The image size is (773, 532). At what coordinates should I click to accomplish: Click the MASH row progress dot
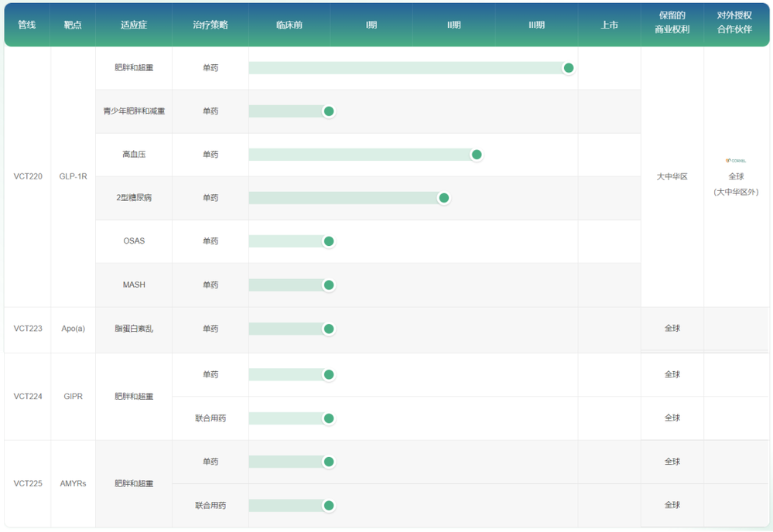coord(329,285)
